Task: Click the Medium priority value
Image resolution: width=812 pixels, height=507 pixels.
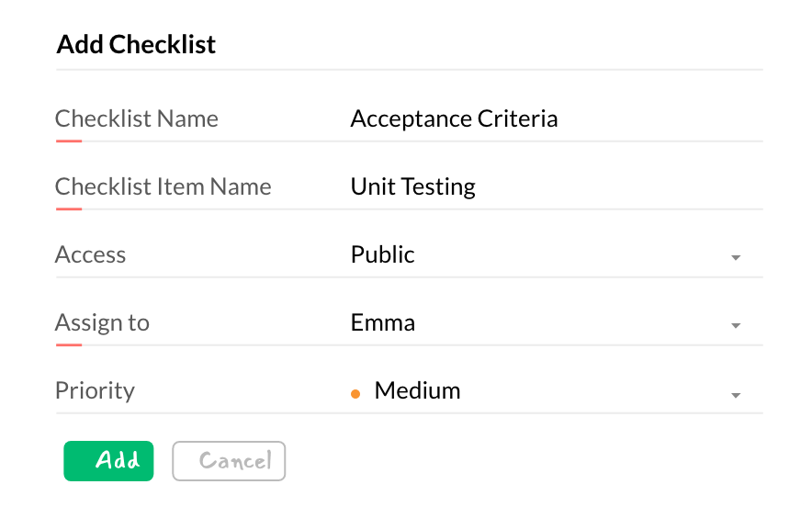Action: (x=417, y=390)
